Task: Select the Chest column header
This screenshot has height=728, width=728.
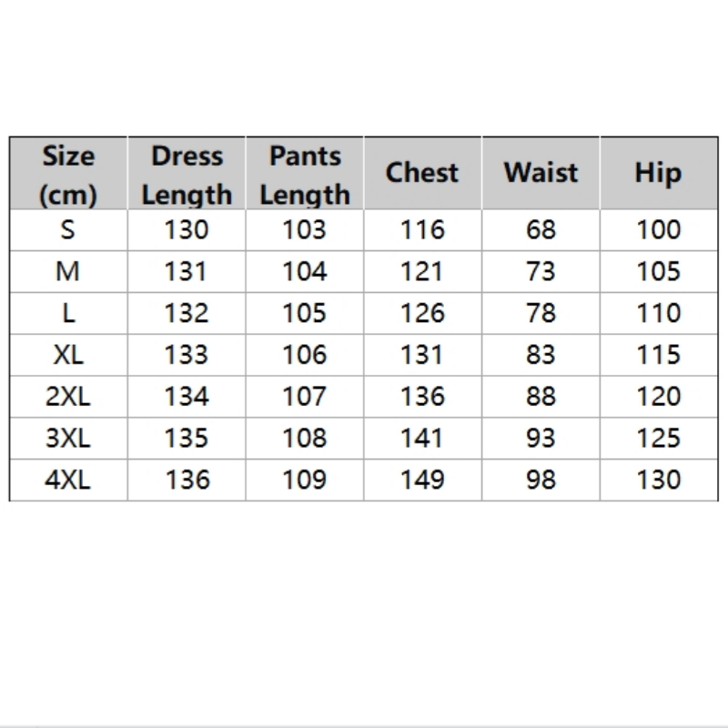Action: [x=421, y=173]
